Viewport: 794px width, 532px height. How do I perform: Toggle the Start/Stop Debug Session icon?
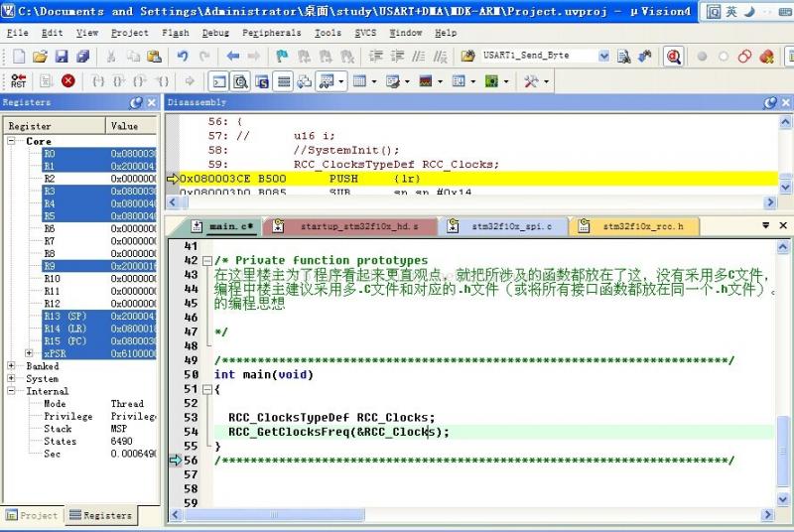(x=674, y=57)
